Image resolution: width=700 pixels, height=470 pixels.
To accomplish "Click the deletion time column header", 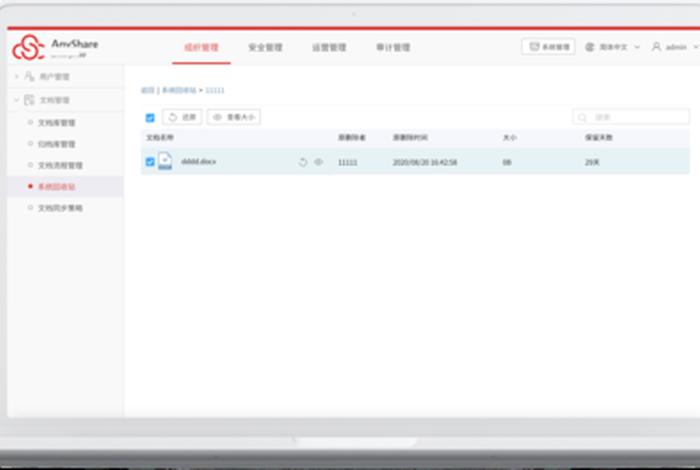I will pyautogui.click(x=410, y=137).
